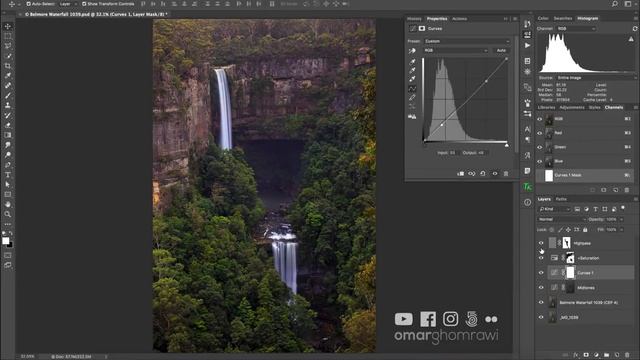Viewport: 640px width, 360px height.
Task: Click upper curve control point on graph
Action: click(x=486, y=82)
